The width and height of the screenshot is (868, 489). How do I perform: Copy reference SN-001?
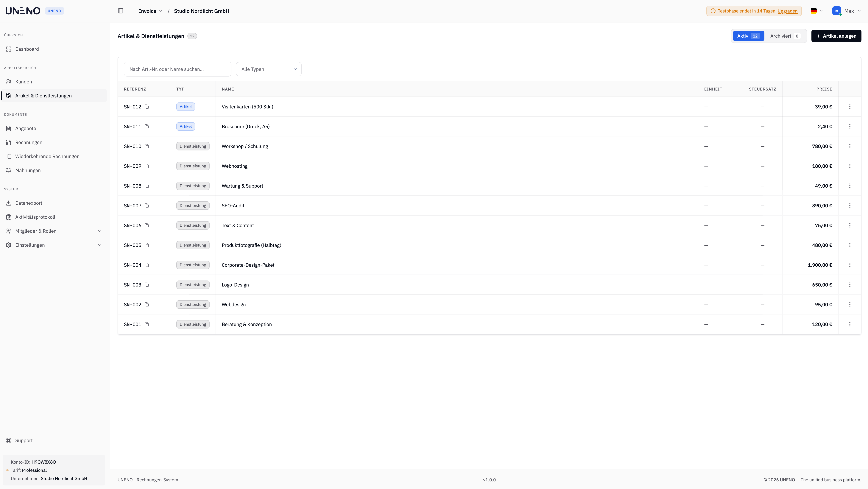coord(147,324)
